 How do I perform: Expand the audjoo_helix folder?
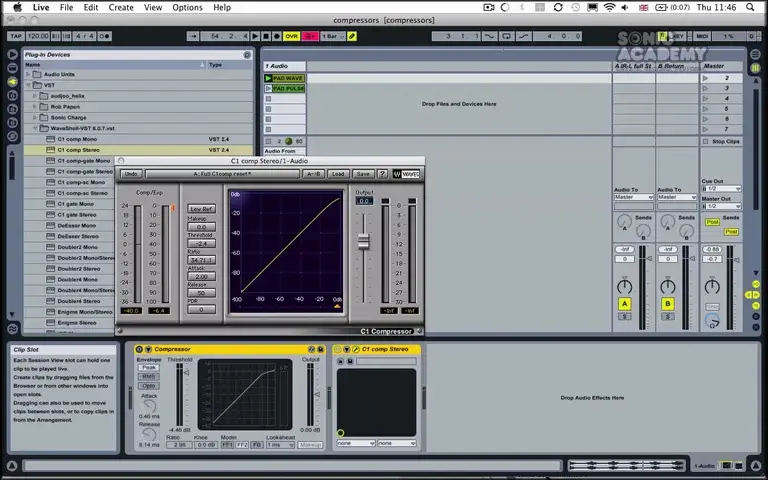point(35,96)
